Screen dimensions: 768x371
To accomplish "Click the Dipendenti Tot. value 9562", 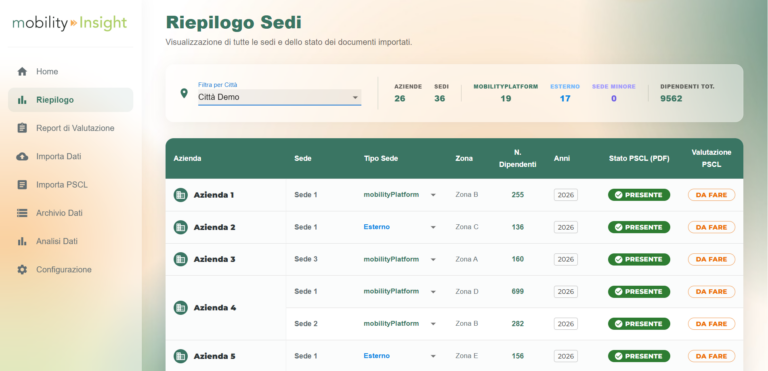I will tap(671, 99).
